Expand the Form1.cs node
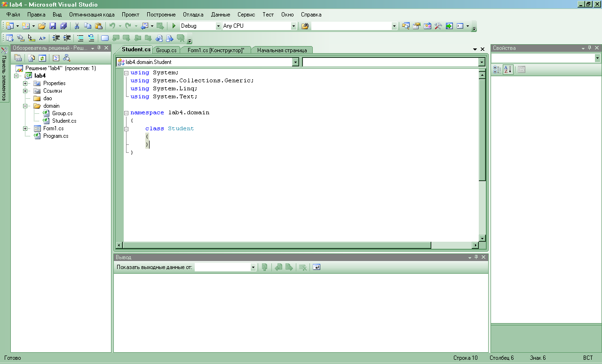The height and width of the screenshot is (364, 602). [25, 128]
